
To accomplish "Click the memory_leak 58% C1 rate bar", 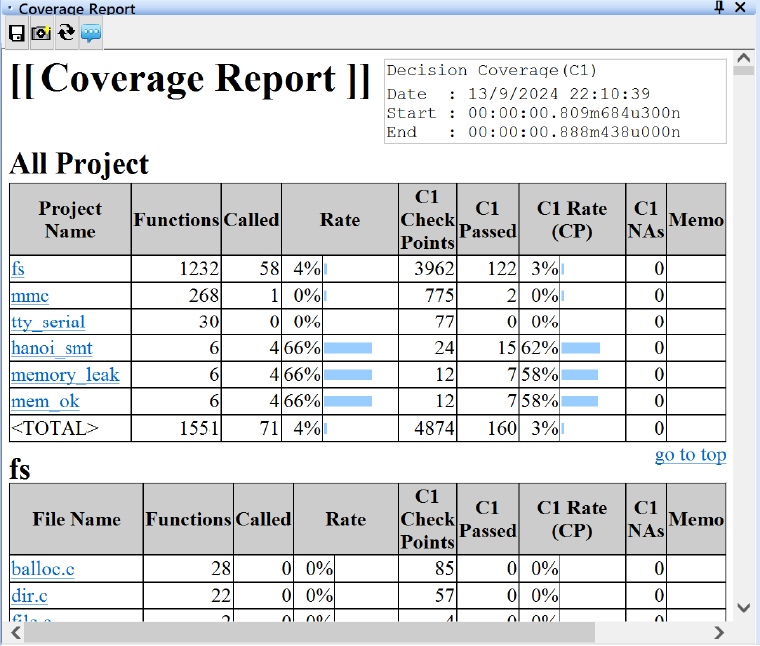I will (x=580, y=375).
